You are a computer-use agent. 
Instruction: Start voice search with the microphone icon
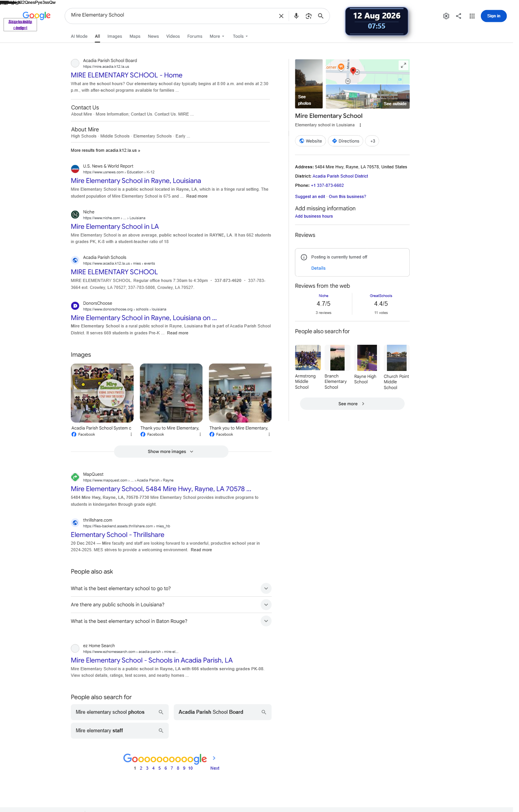click(x=296, y=16)
